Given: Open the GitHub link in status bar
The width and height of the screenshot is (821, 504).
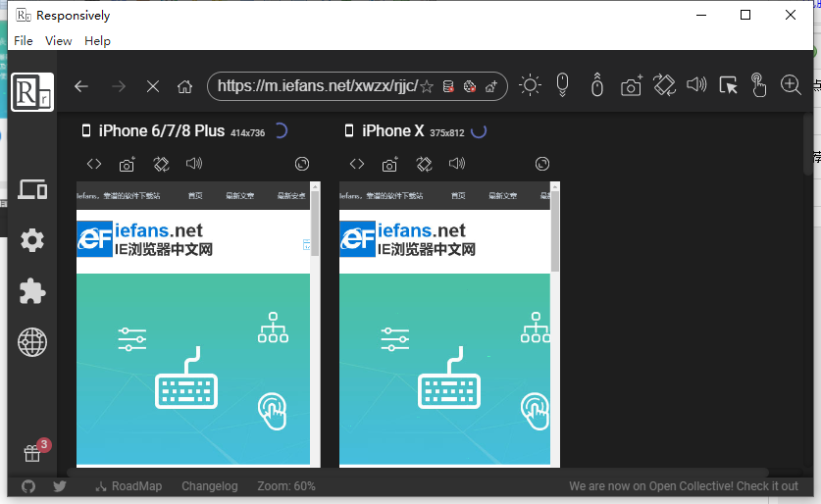Looking at the screenshot, I should 28,486.
